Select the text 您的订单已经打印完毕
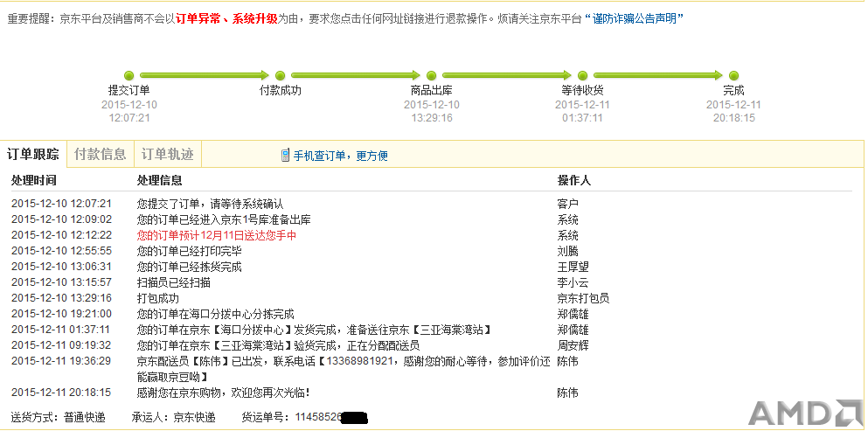Viewport: 868px width, 431px height. pos(190,251)
